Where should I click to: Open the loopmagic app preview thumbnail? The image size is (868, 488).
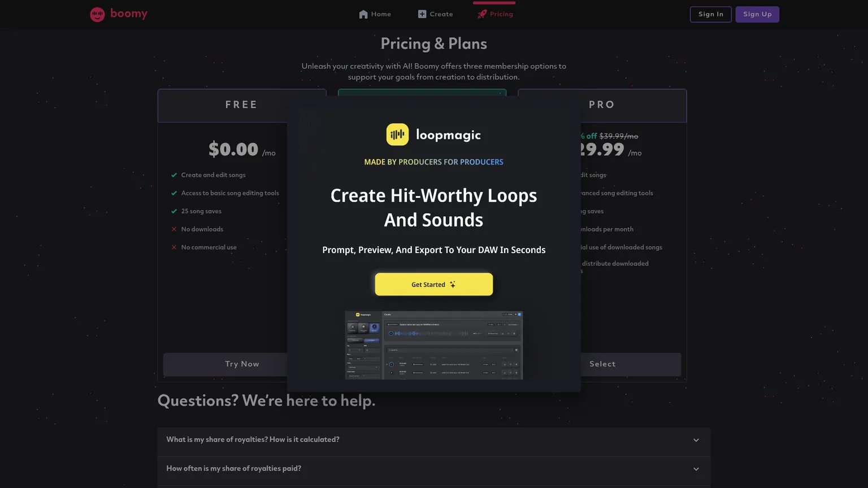click(x=434, y=345)
